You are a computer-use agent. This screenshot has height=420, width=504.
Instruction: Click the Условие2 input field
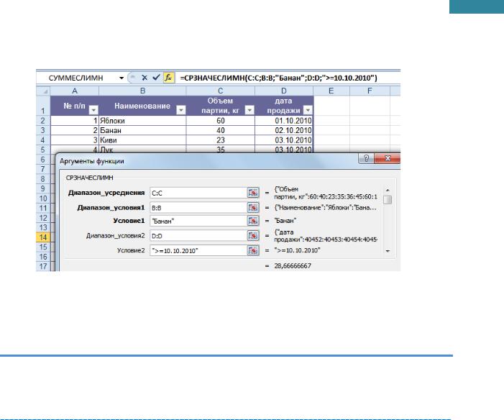tap(198, 250)
